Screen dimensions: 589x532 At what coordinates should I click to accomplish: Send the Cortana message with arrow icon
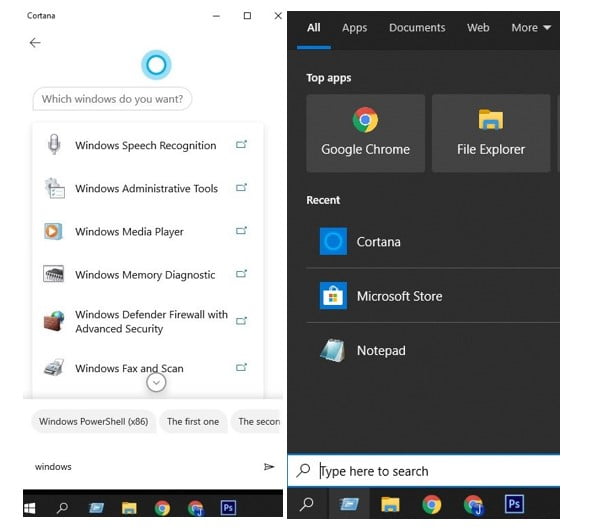[269, 467]
